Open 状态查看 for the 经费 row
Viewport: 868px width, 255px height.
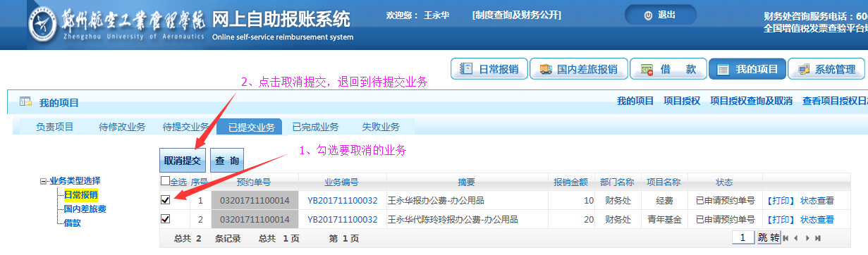click(817, 200)
